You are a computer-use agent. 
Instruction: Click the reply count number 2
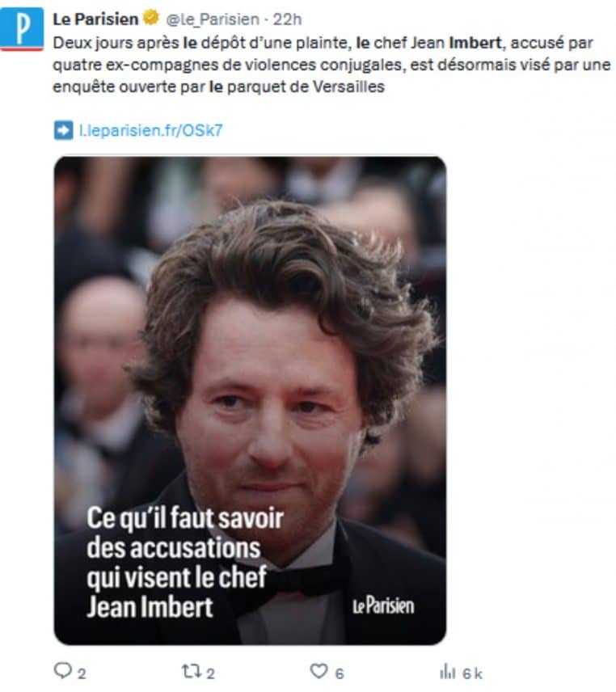coord(82,673)
